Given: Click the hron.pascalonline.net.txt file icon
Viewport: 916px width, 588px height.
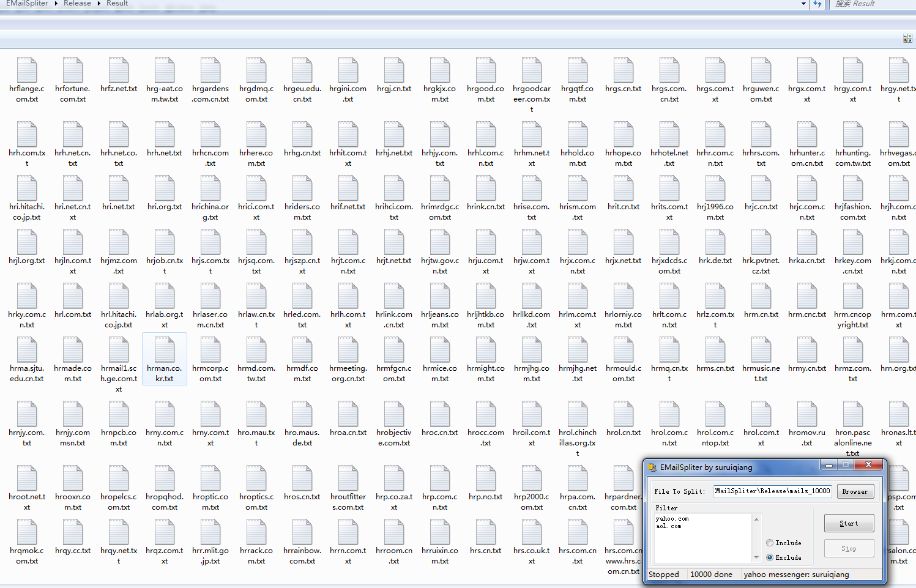Looking at the screenshot, I should coord(853,414).
